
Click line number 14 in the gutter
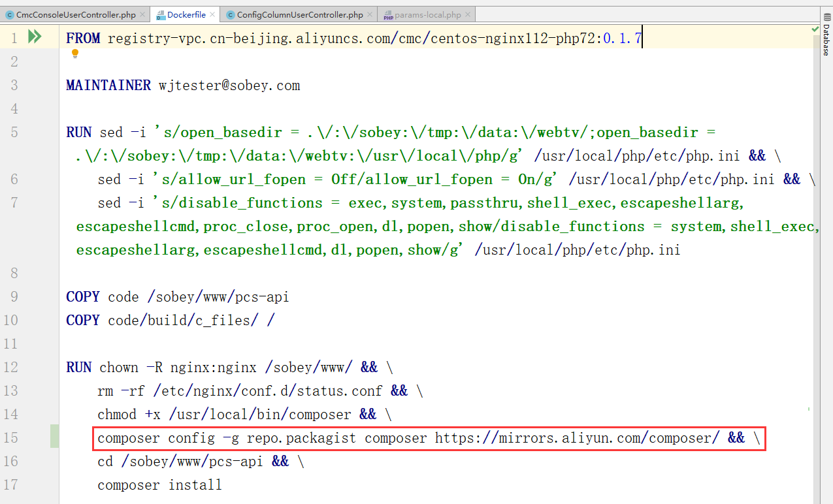[x=11, y=415]
